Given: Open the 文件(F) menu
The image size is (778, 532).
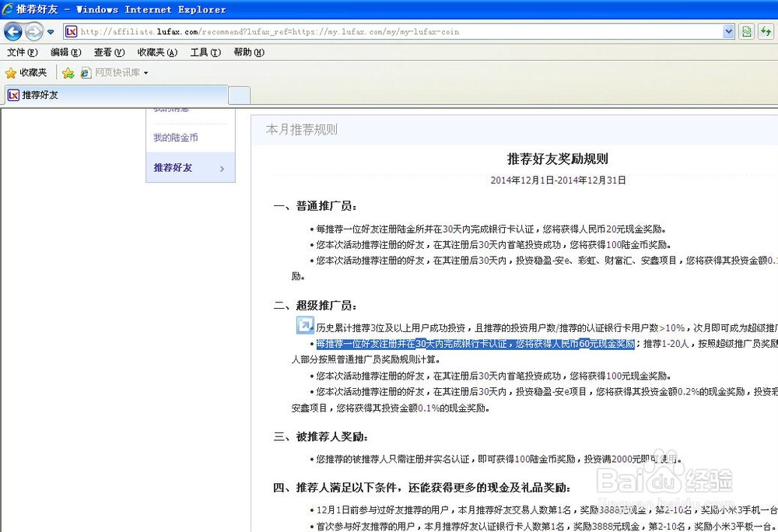Looking at the screenshot, I should coord(23,52).
